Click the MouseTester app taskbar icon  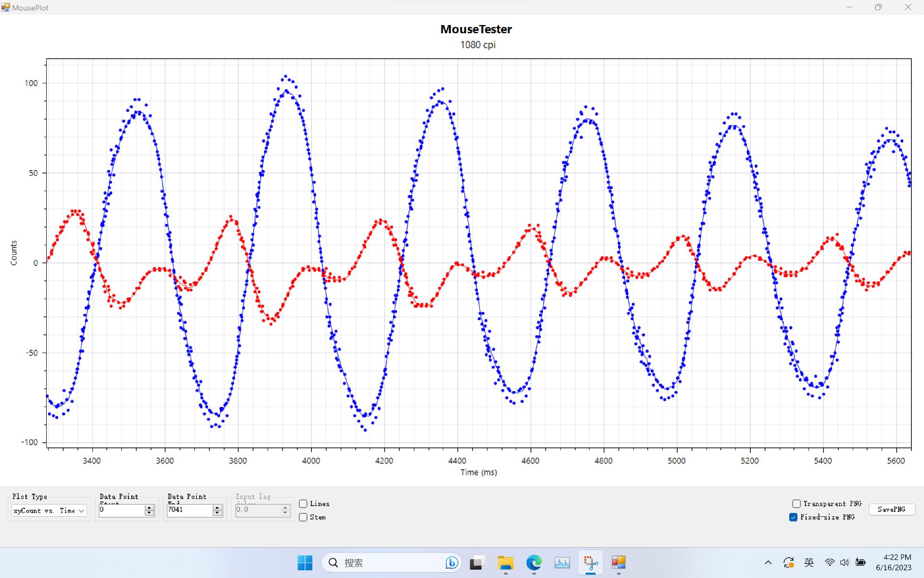618,563
